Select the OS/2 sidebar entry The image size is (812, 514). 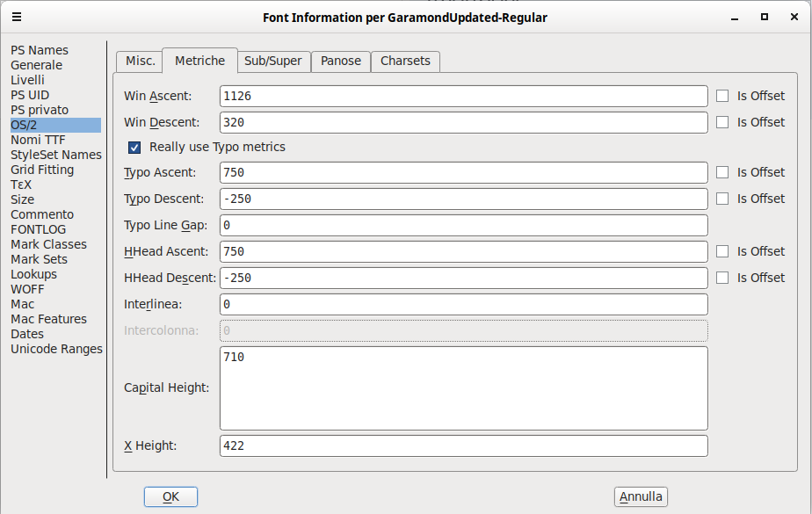tap(55, 126)
